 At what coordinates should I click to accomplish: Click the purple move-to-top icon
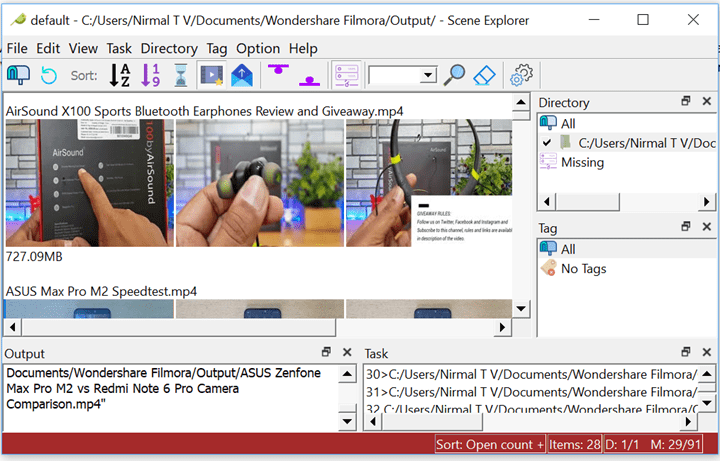click(x=278, y=70)
